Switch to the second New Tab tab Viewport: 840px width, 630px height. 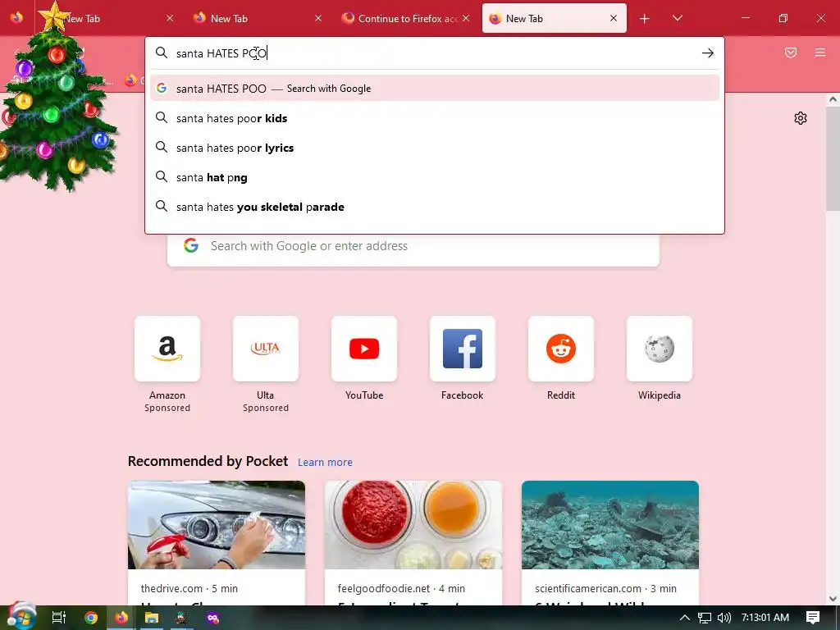coord(257,18)
